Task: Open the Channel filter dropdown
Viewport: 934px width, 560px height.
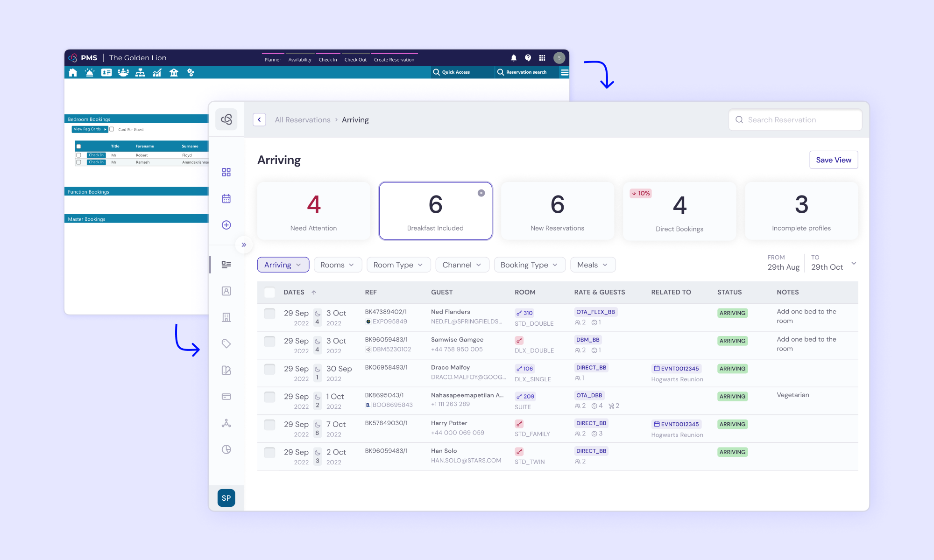Action: tap(462, 265)
